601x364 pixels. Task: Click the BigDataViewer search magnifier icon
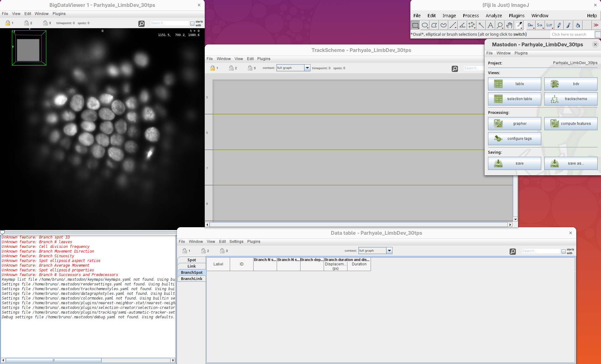click(x=141, y=23)
